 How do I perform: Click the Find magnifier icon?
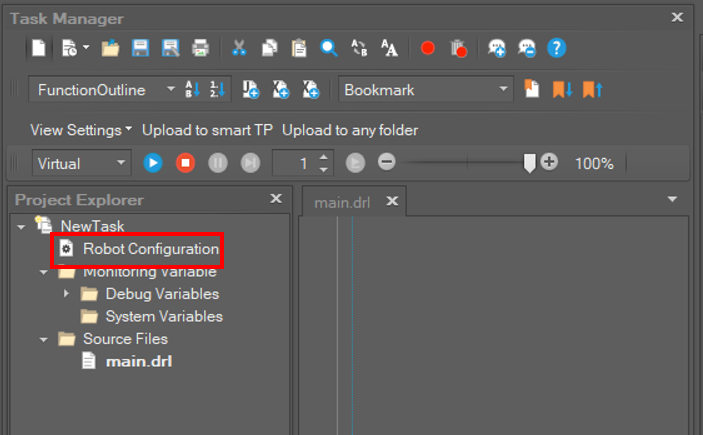[328, 48]
